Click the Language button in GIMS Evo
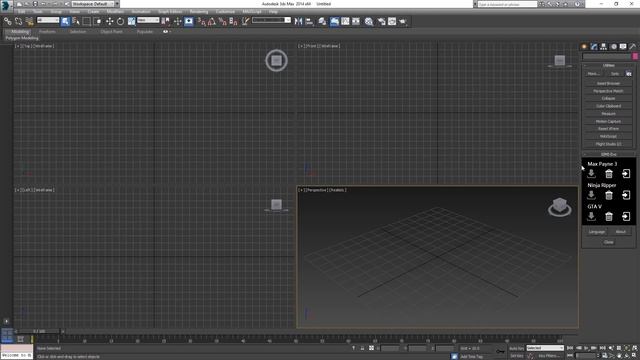The image size is (640, 360). pyautogui.click(x=597, y=231)
